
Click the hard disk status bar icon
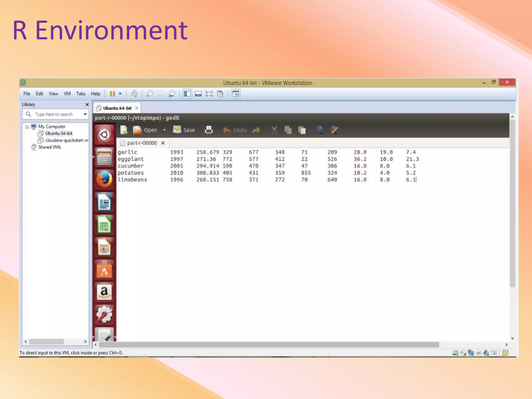pos(455,353)
